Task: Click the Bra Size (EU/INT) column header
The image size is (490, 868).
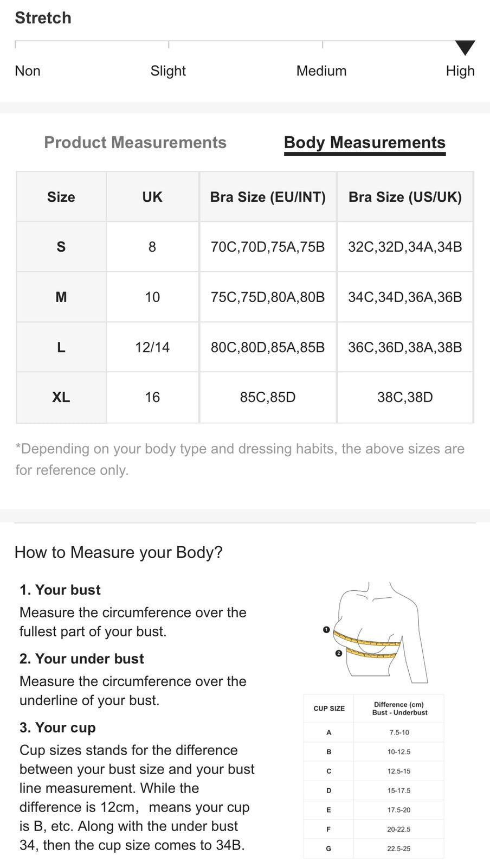Action: (268, 197)
